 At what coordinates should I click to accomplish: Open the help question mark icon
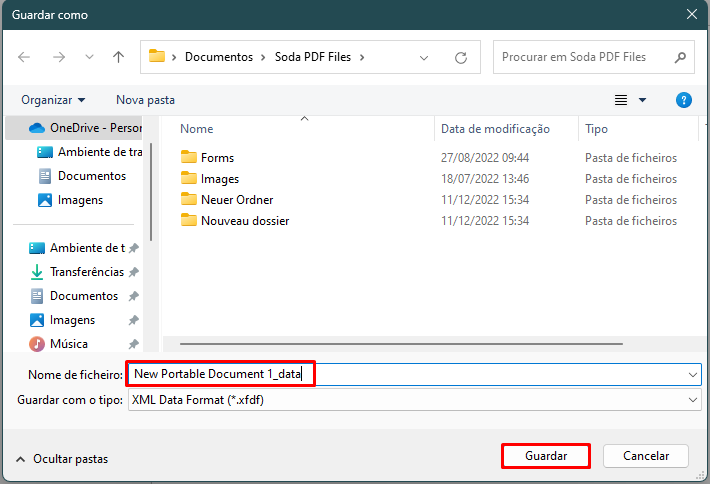(683, 100)
